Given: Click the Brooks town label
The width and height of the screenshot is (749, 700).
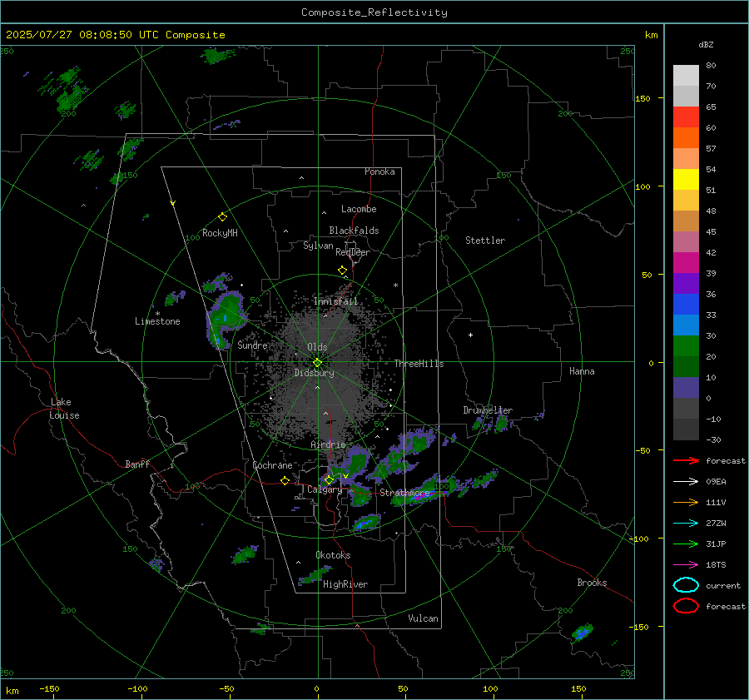Looking at the screenshot, I should coord(592,583).
